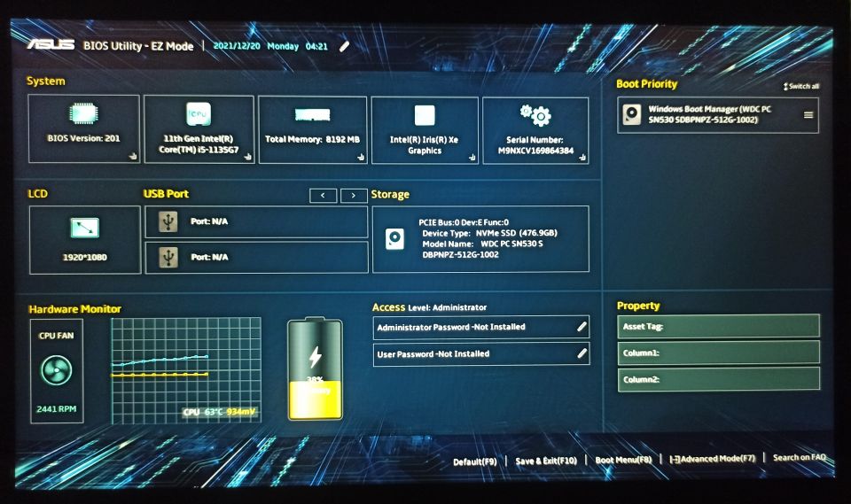Screen dimensions: 851x504
Task: Click Default(F9) button
Action: [x=475, y=461]
